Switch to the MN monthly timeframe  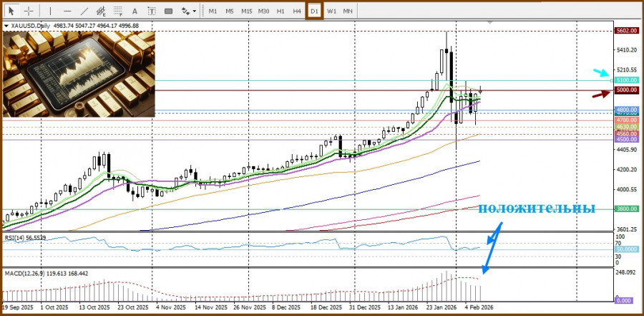click(348, 11)
